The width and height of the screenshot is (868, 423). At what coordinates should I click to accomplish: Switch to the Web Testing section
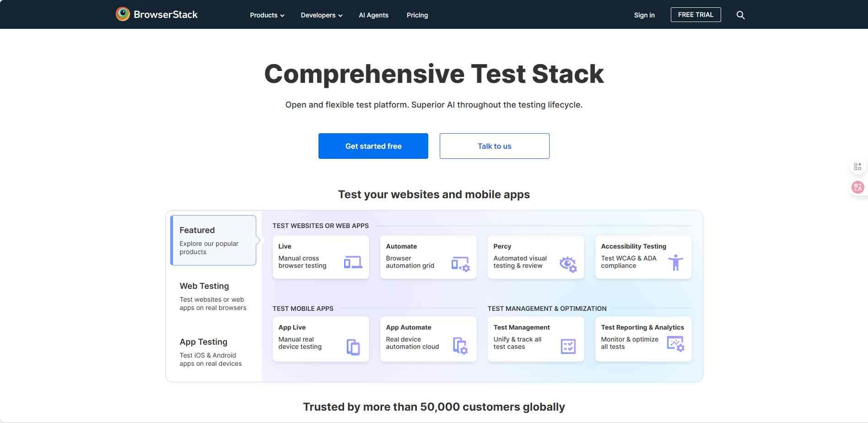point(204,286)
